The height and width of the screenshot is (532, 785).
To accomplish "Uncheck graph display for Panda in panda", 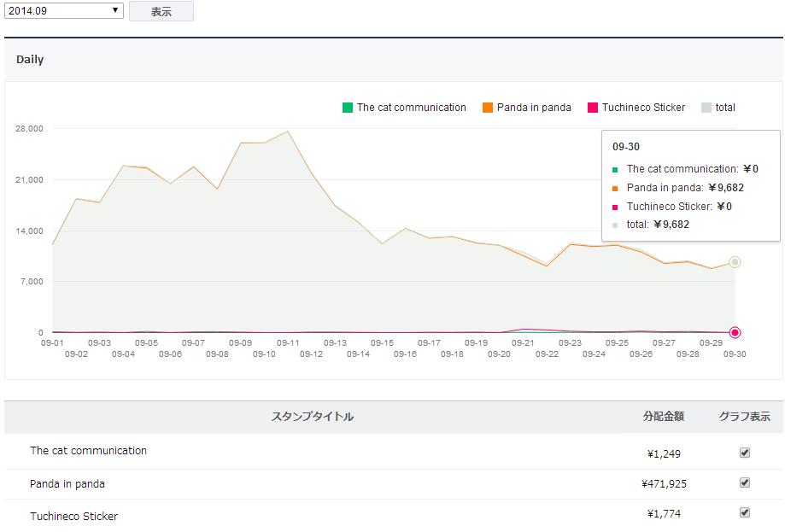I will point(744,482).
